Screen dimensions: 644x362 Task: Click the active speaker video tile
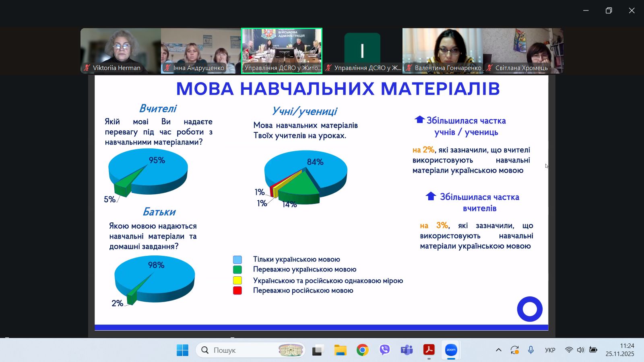coord(282,51)
